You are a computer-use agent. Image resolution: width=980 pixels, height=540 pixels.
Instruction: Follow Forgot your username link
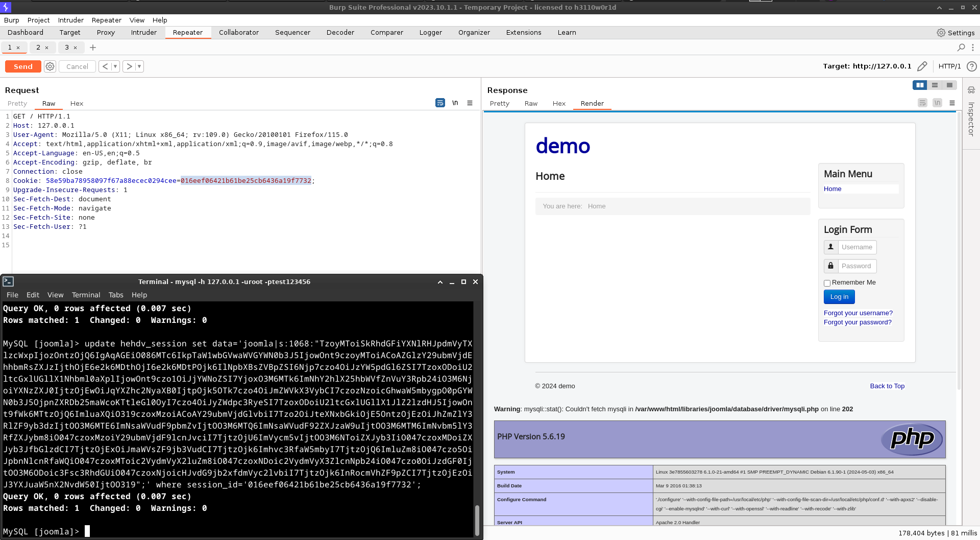(x=858, y=313)
